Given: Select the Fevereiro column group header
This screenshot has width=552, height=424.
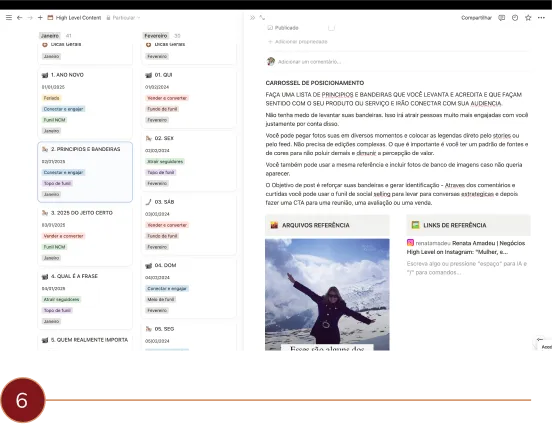Looking at the screenshot, I should click(156, 36).
